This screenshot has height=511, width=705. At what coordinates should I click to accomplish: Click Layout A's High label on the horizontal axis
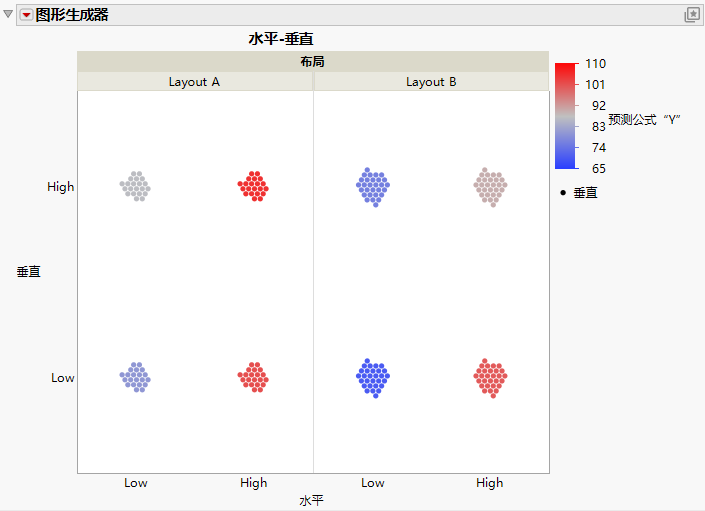[x=254, y=483]
